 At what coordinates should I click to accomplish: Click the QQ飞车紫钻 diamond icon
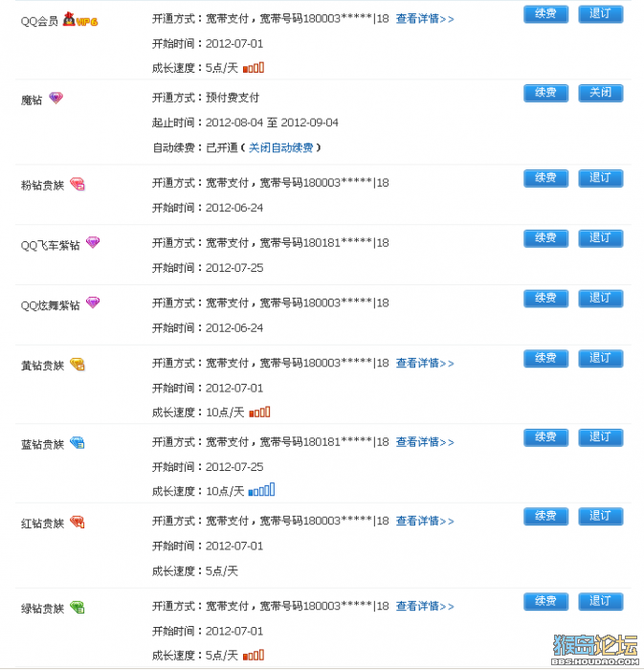click(93, 243)
